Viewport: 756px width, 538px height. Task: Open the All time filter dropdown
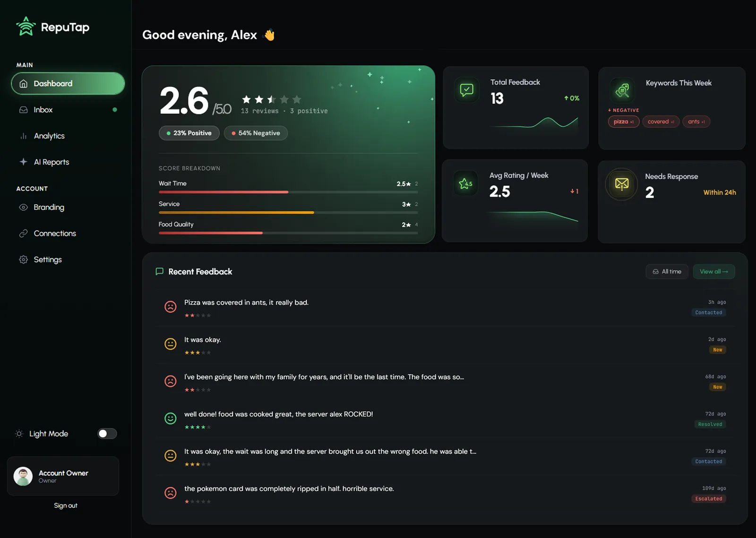pos(667,271)
